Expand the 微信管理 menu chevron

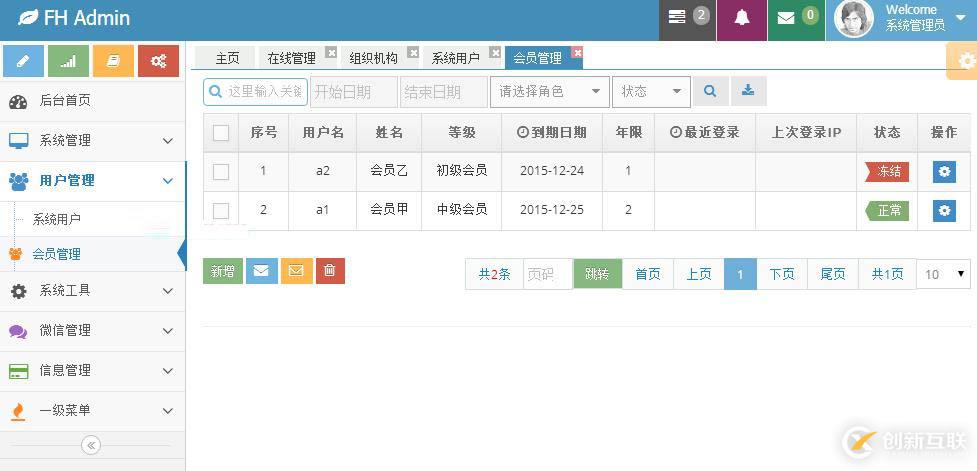click(x=168, y=331)
